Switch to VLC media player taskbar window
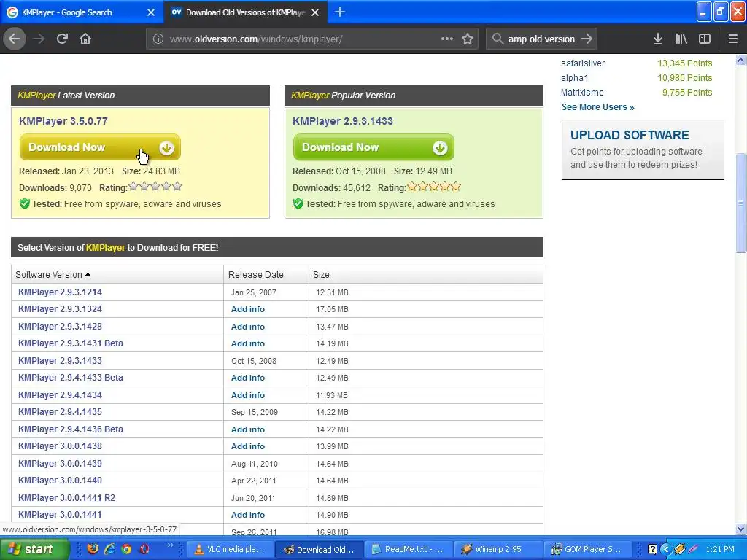The width and height of the screenshot is (747, 560). pos(231,550)
